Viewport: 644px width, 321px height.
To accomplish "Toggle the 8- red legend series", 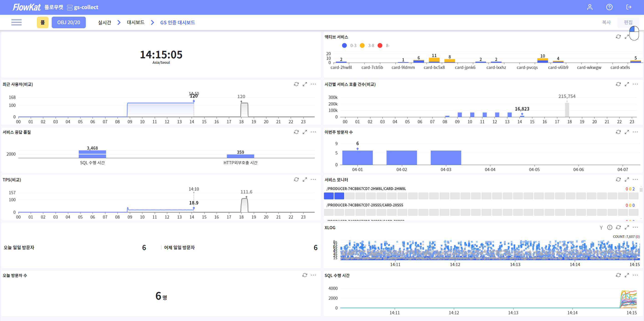I will [x=380, y=46].
